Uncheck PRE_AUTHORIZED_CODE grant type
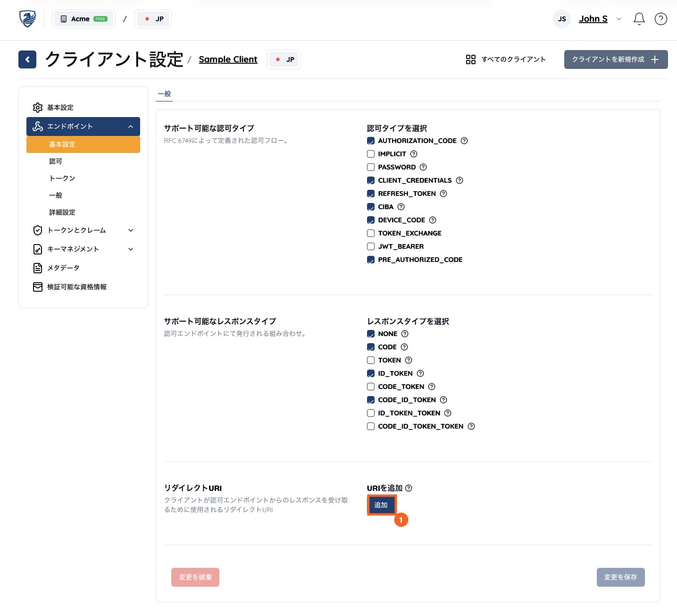This screenshot has height=616, width=677. point(371,260)
